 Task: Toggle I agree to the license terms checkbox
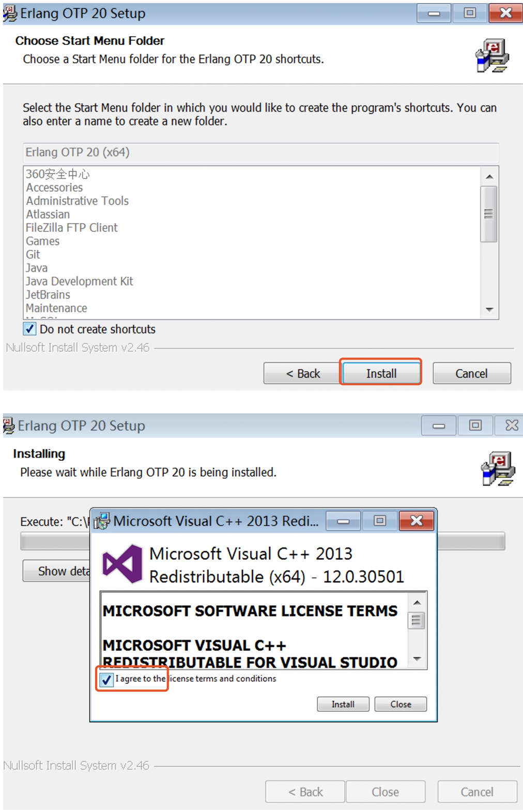pyautogui.click(x=106, y=680)
